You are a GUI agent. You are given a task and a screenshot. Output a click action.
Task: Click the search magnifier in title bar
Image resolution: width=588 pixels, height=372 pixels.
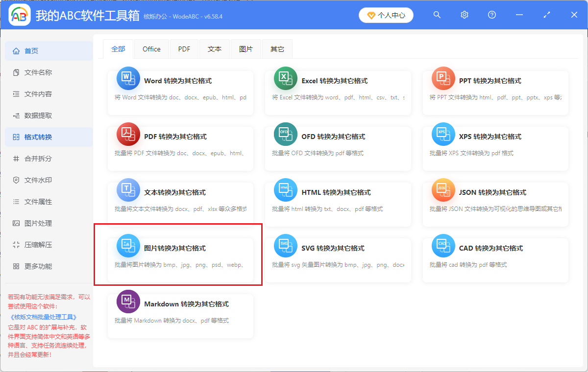tap(437, 15)
